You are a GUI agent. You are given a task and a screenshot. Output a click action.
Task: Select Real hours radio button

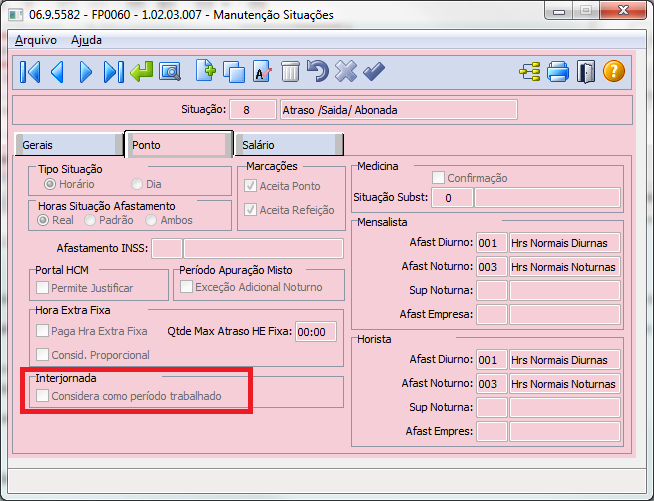click(43, 220)
